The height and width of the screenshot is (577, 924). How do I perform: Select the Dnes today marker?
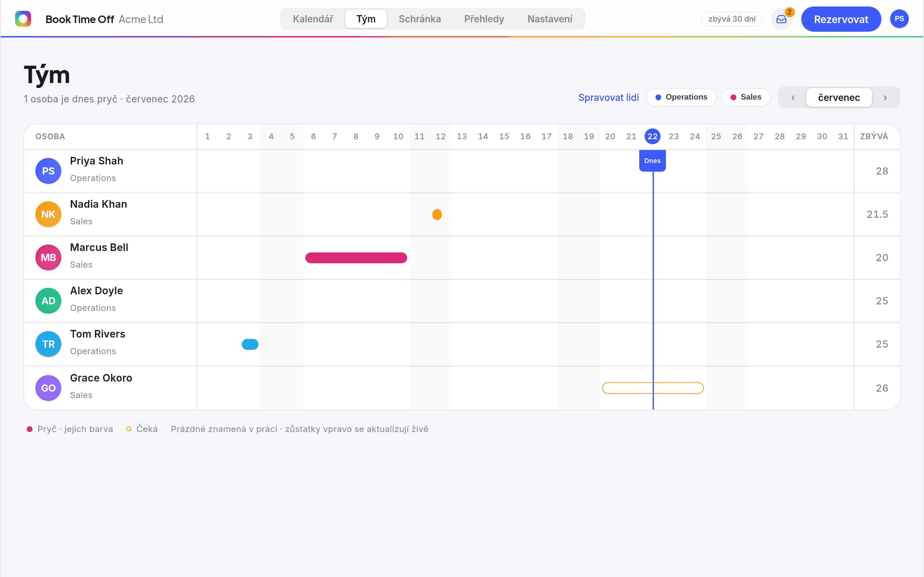pyautogui.click(x=652, y=161)
